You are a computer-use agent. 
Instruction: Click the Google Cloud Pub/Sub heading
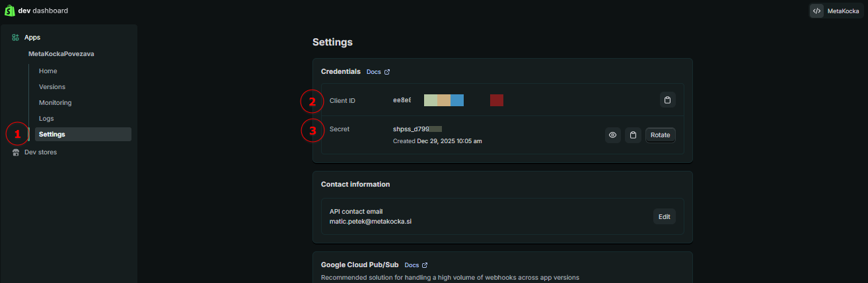360,264
